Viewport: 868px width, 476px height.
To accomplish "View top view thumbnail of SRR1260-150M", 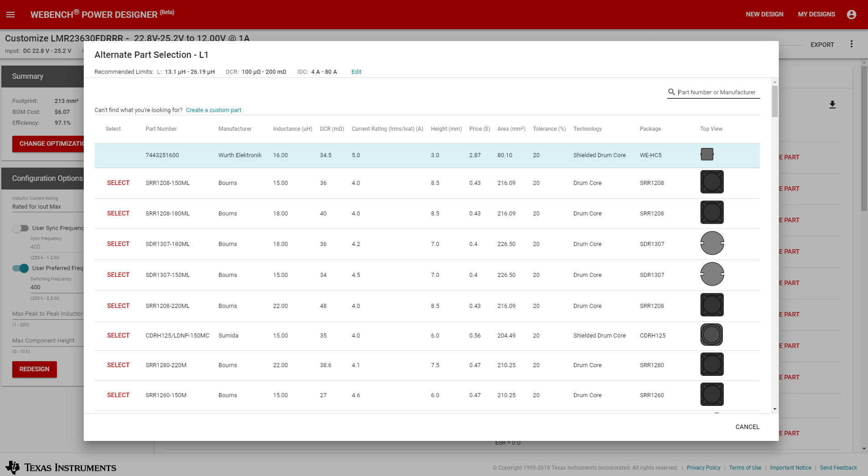I will click(x=712, y=394).
